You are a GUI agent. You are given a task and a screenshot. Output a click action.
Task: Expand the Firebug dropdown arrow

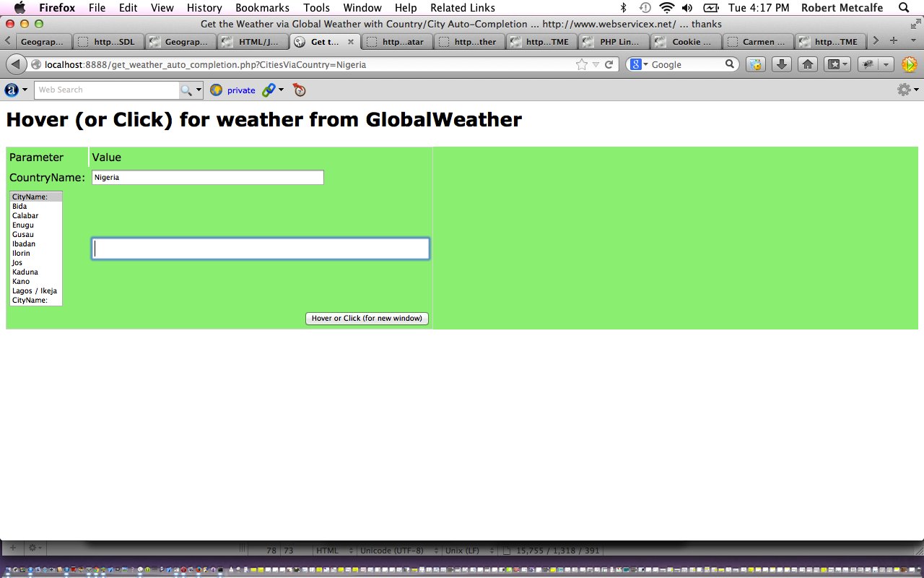click(x=886, y=64)
